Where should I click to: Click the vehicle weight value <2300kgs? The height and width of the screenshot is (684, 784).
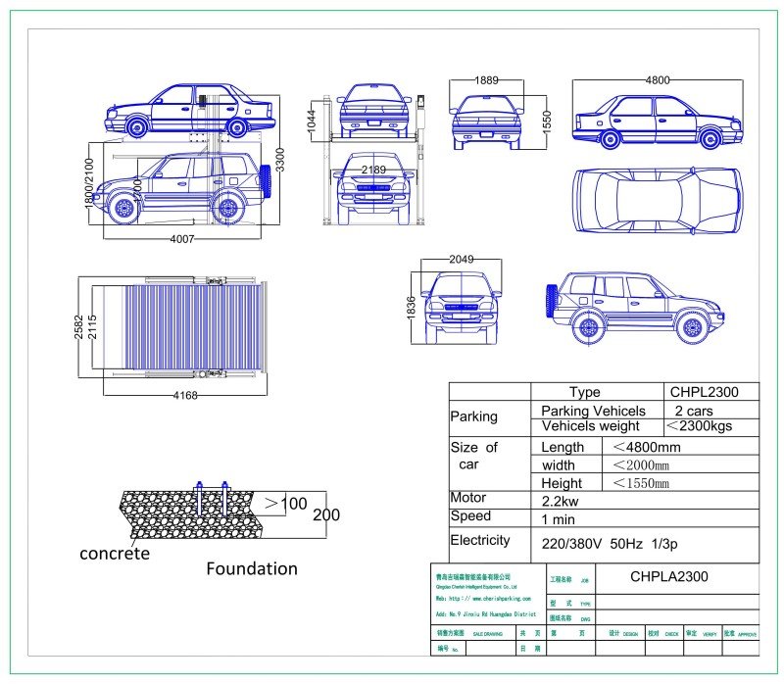(698, 426)
